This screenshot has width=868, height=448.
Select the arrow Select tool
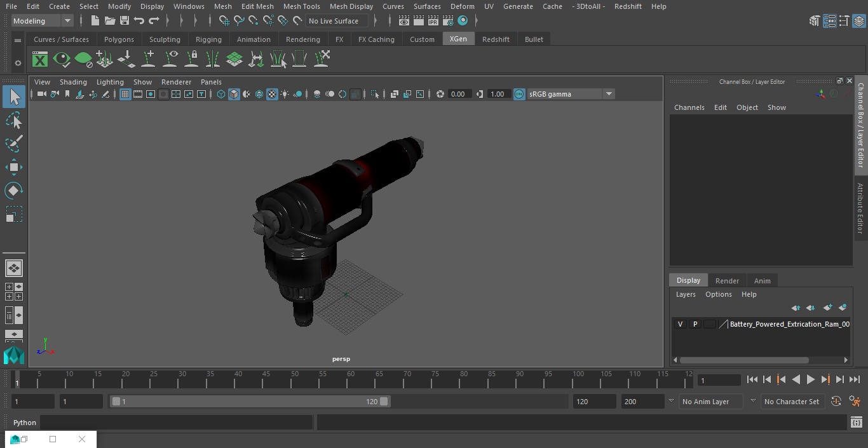pyautogui.click(x=14, y=97)
